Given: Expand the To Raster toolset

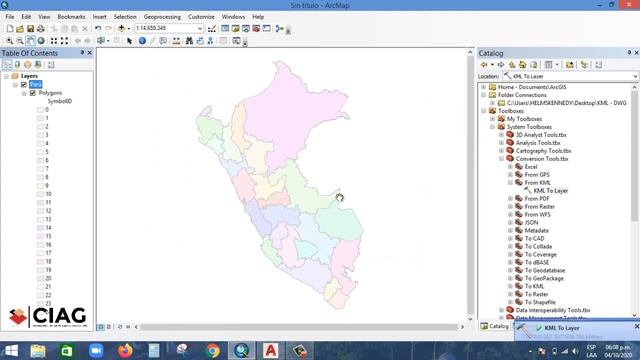Looking at the screenshot, I should click(510, 294).
